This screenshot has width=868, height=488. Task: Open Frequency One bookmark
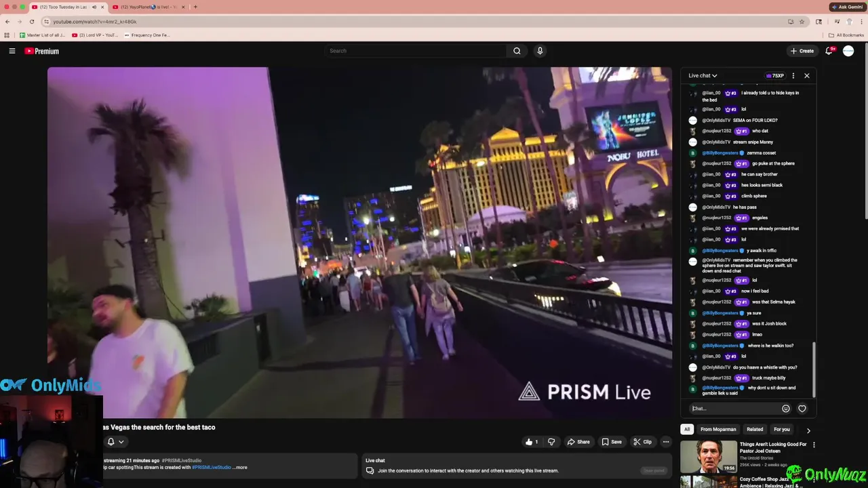[146, 35]
